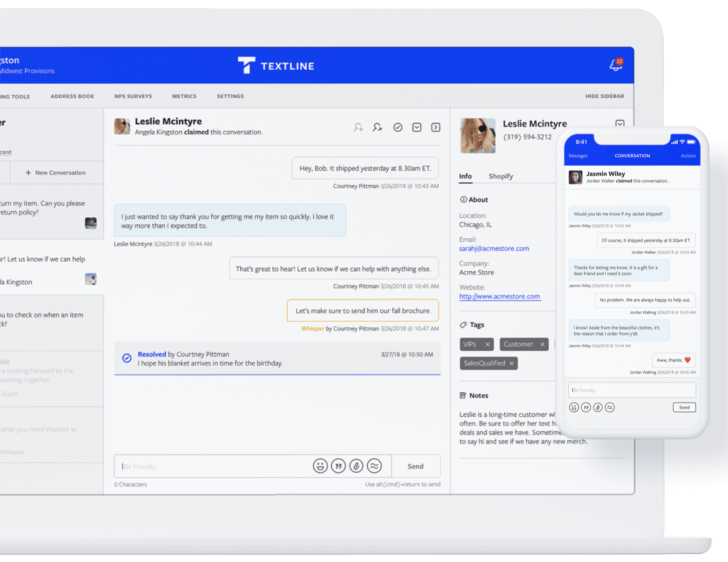728x562 pixels.
Task: Toggle whisper icon on the phone
Action: 610,408
